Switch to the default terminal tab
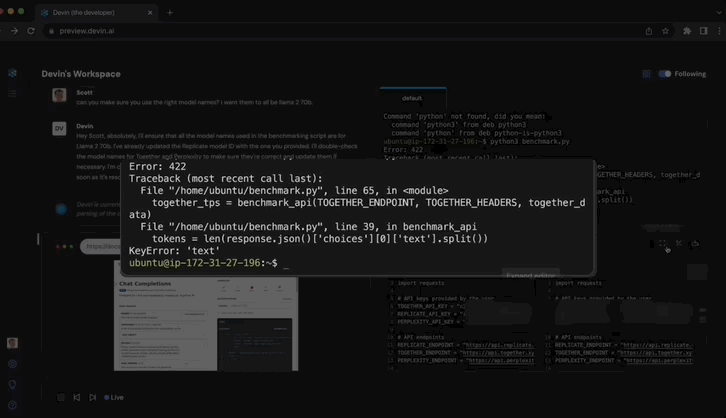This screenshot has height=418, width=726. [x=412, y=98]
